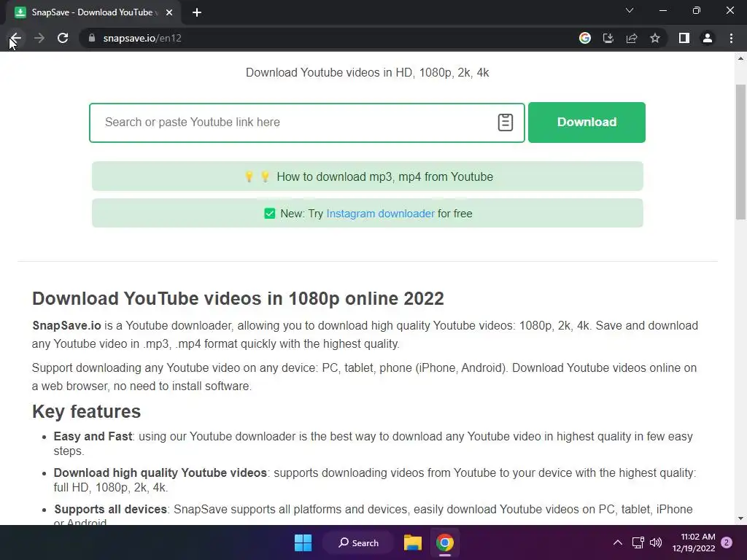Open the taskbar Search box
This screenshot has height=560, width=747.
(358, 542)
